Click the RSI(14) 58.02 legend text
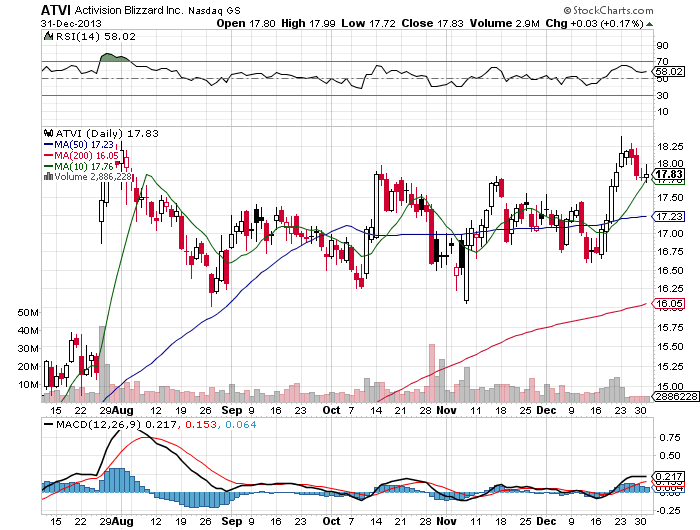700x530 pixels. (96, 36)
